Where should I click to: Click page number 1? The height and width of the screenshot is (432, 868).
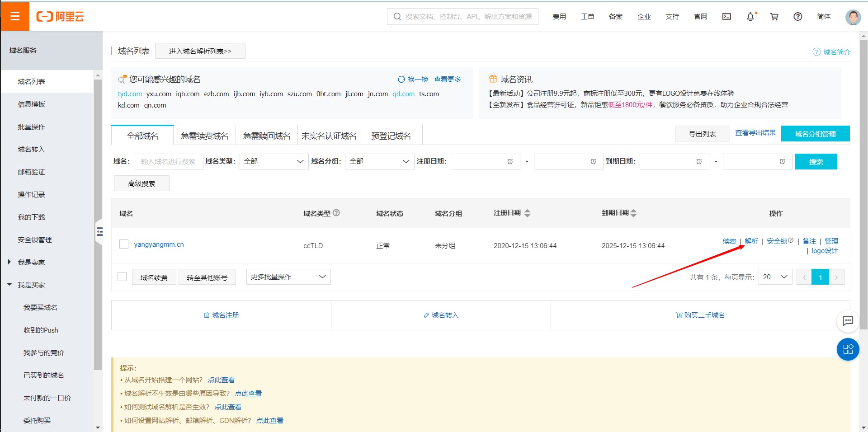pos(821,277)
